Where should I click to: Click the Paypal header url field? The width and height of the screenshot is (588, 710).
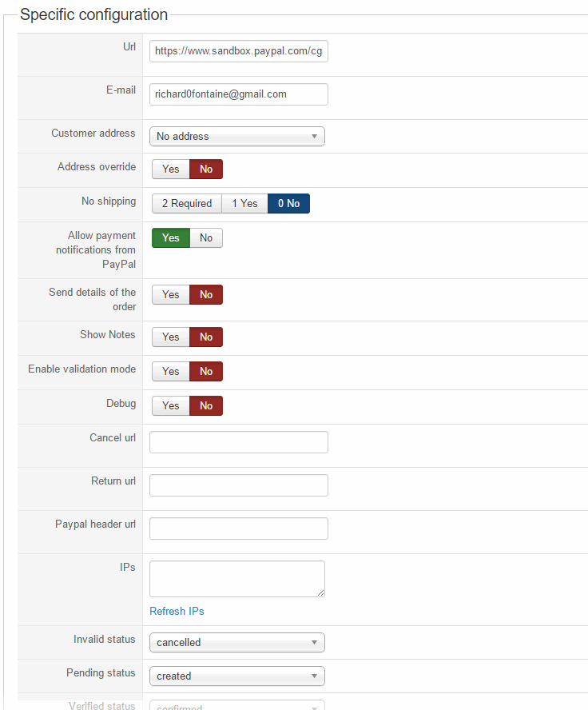pyautogui.click(x=238, y=529)
